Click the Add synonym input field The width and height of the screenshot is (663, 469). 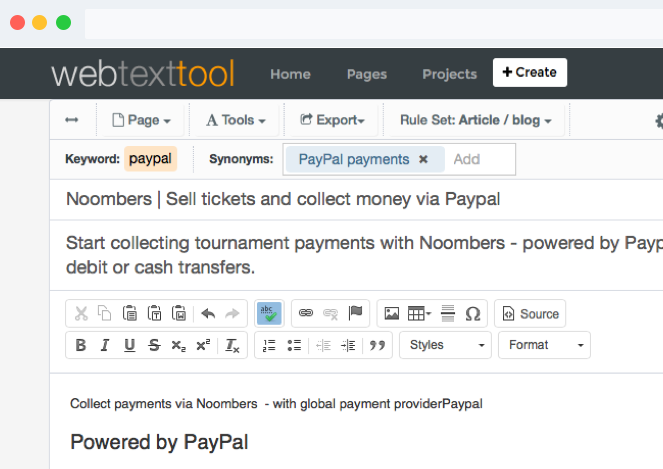479,159
